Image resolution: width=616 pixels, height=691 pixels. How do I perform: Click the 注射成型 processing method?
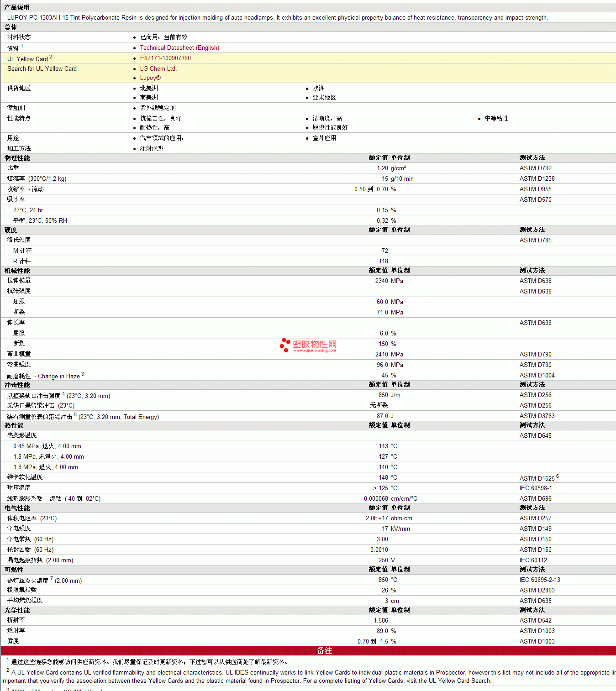152,148
